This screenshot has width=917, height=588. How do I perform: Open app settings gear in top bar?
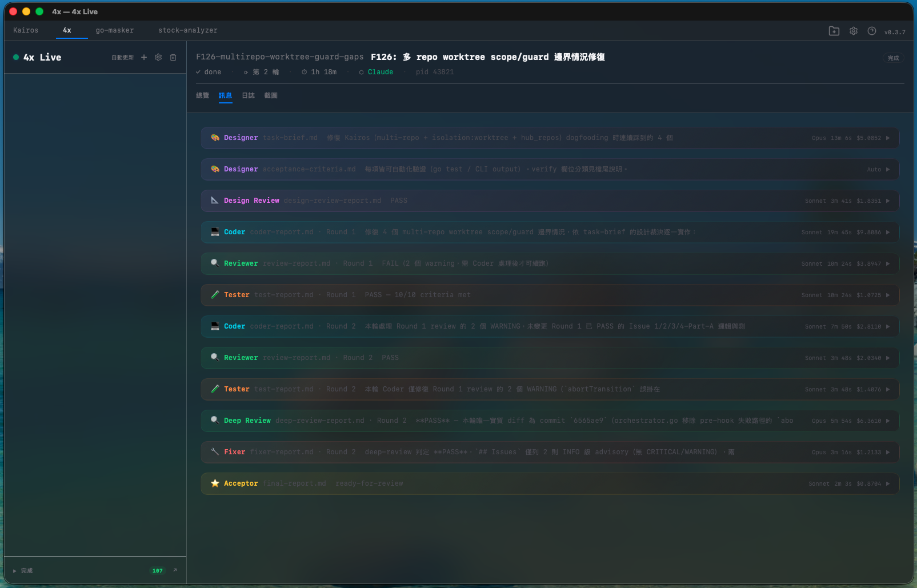(x=854, y=31)
